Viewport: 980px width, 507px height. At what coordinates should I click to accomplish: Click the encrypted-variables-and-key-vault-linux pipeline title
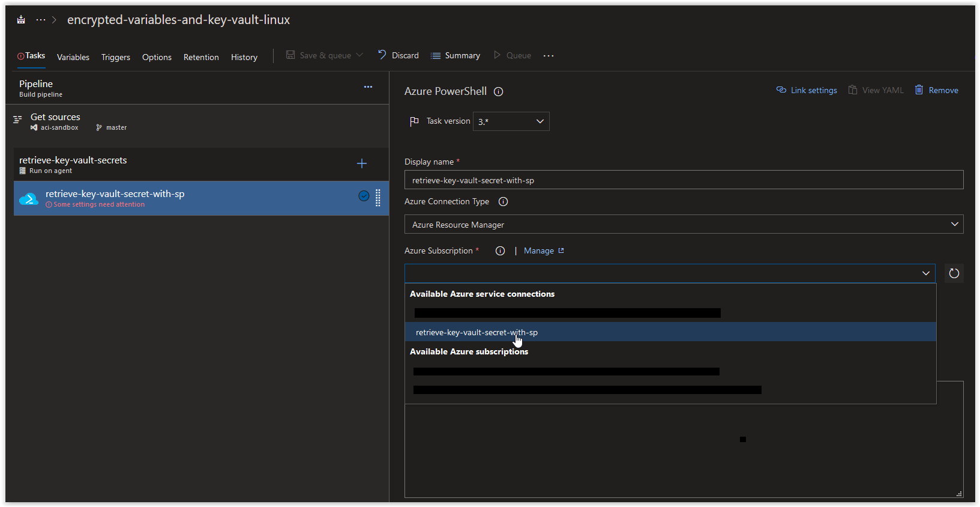click(178, 20)
